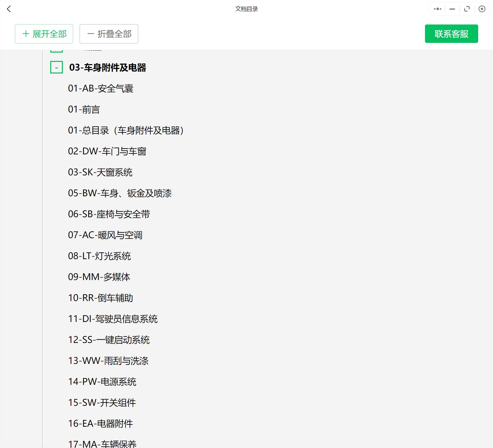Open the 01-AB-安全气囊 document
Image resolution: width=493 pixels, height=448 pixels.
pyautogui.click(x=101, y=88)
